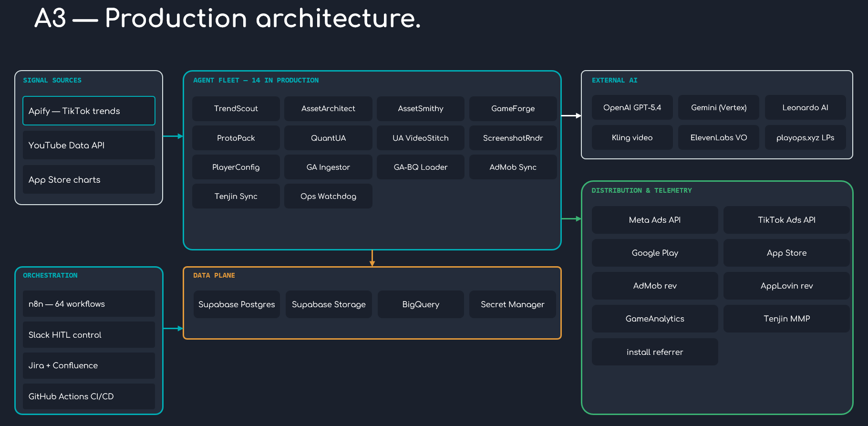Select the App Store distribution box
868x426 pixels.
(786, 253)
